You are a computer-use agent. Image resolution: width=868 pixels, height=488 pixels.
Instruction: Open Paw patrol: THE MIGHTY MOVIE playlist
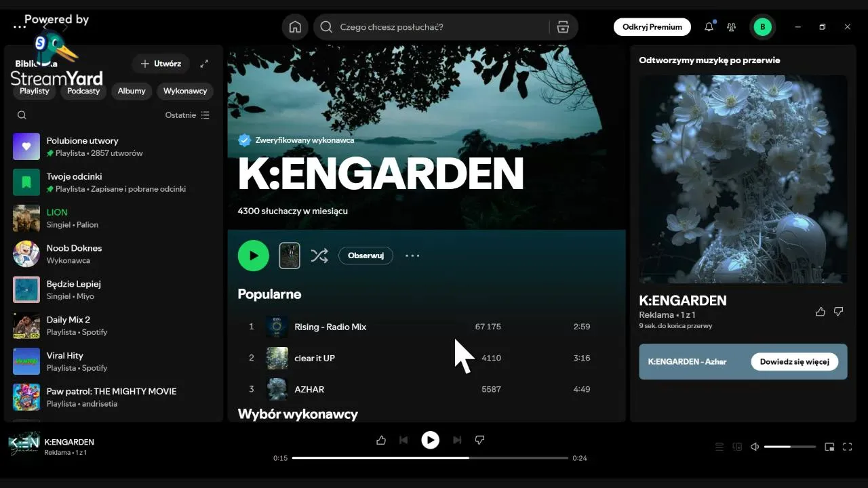[x=113, y=397]
